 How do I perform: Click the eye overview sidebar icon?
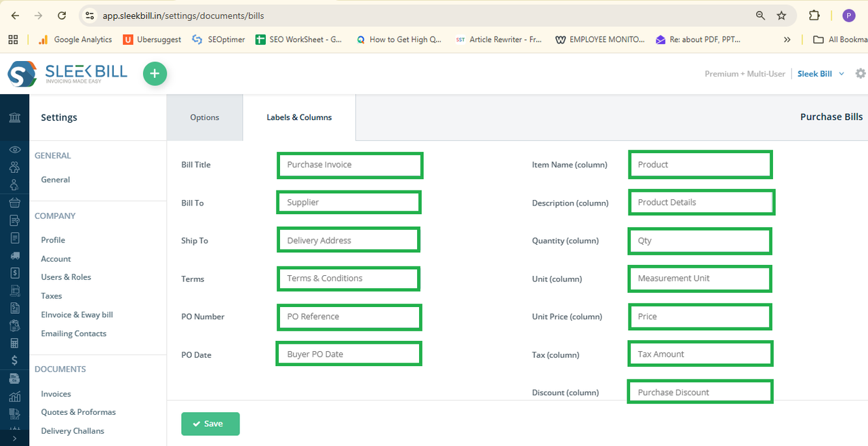click(14, 150)
